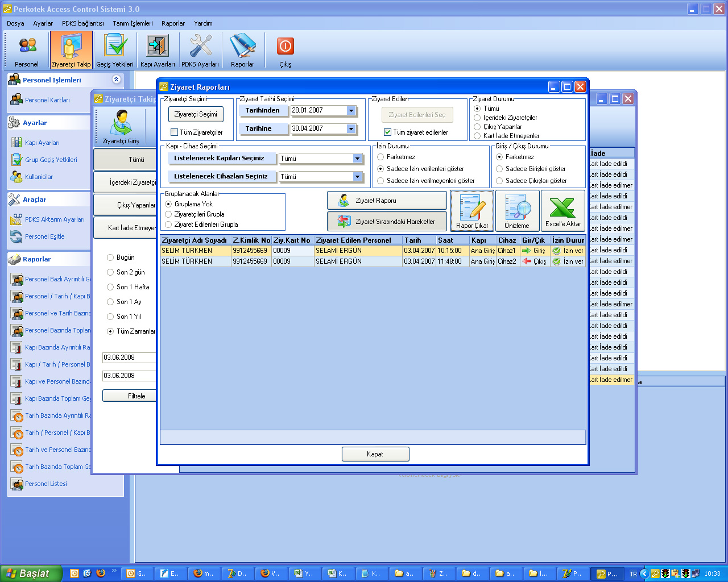Open the Personel toolbar icon

click(x=27, y=50)
